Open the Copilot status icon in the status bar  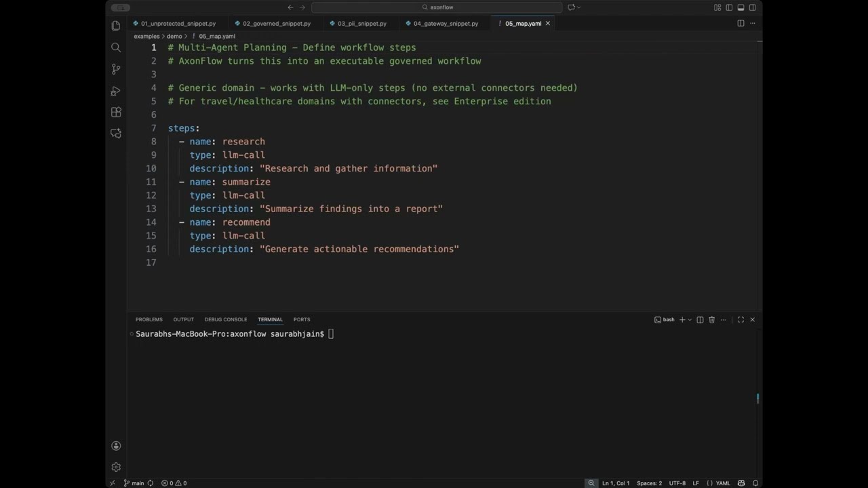click(x=741, y=483)
